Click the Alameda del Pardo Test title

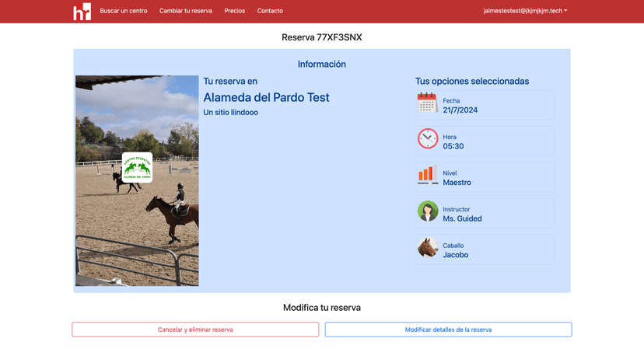[x=266, y=98]
